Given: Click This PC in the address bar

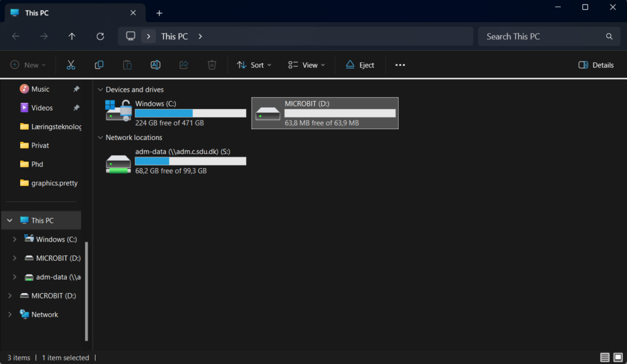Looking at the screenshot, I should pos(175,36).
